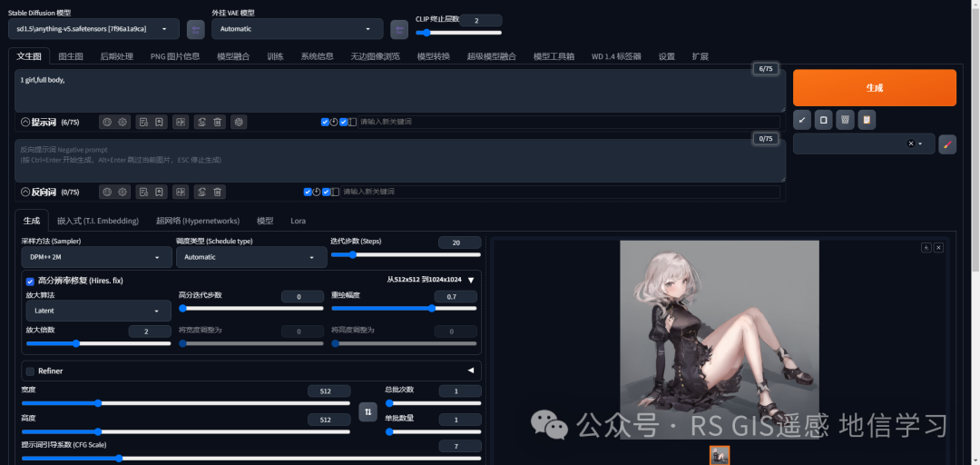Click the paintbrush icon next to the styles dropdown
Image resolution: width=980 pixels, height=465 pixels.
(x=947, y=143)
